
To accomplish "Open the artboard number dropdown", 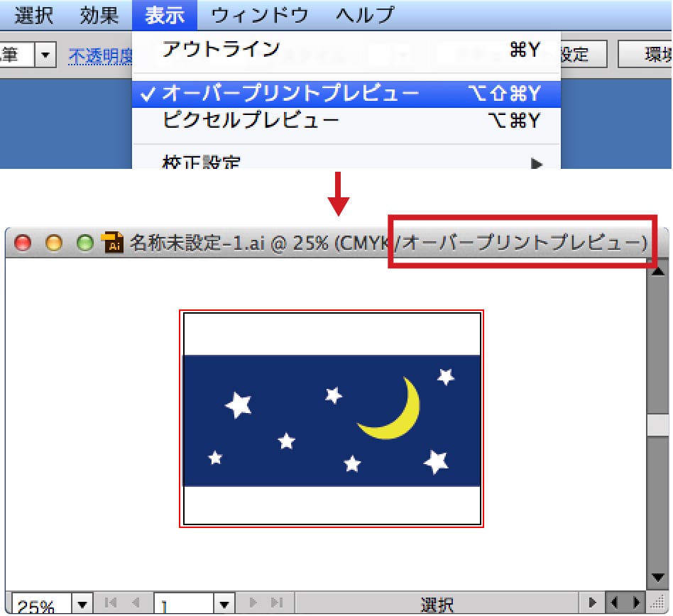I will pos(224,605).
